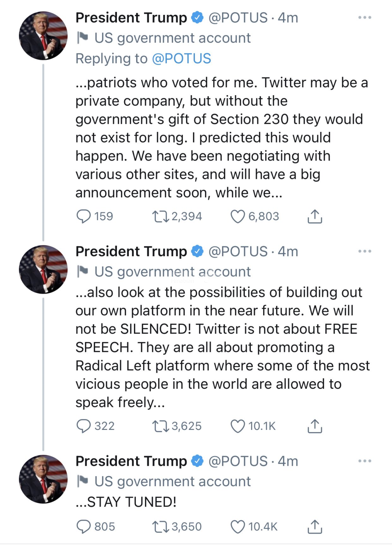Open more options on the first tweet

364,17
